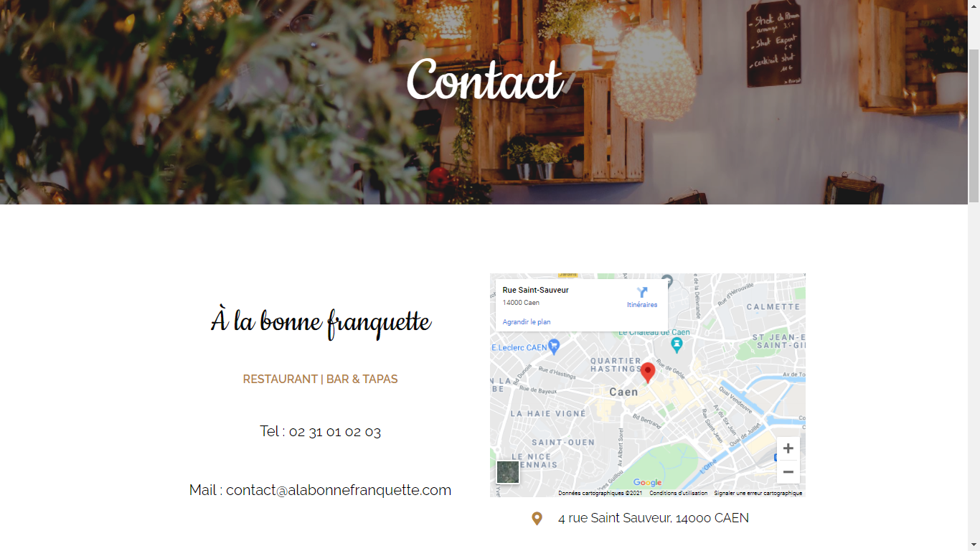Click the Rue Saint-Sauveur place title
This screenshot has height=551, width=980.
click(536, 290)
